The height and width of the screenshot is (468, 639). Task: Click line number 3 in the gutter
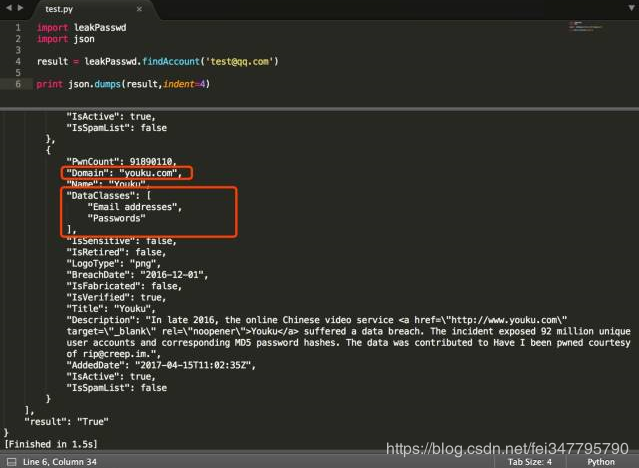(18, 50)
